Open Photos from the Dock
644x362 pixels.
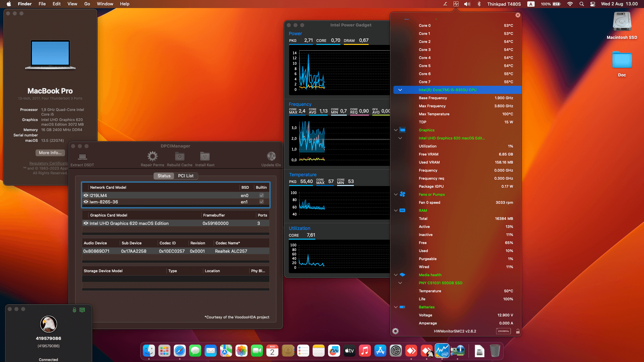(241, 351)
